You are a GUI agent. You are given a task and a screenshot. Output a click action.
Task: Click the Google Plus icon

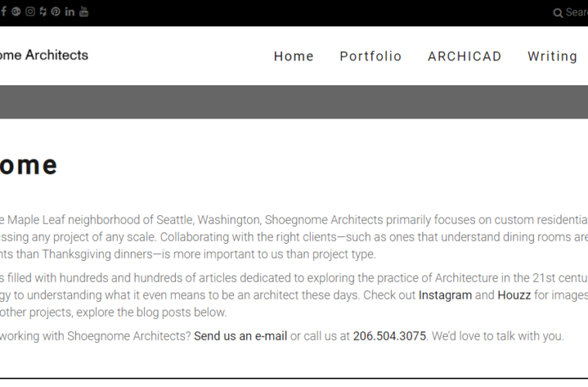[16, 12]
